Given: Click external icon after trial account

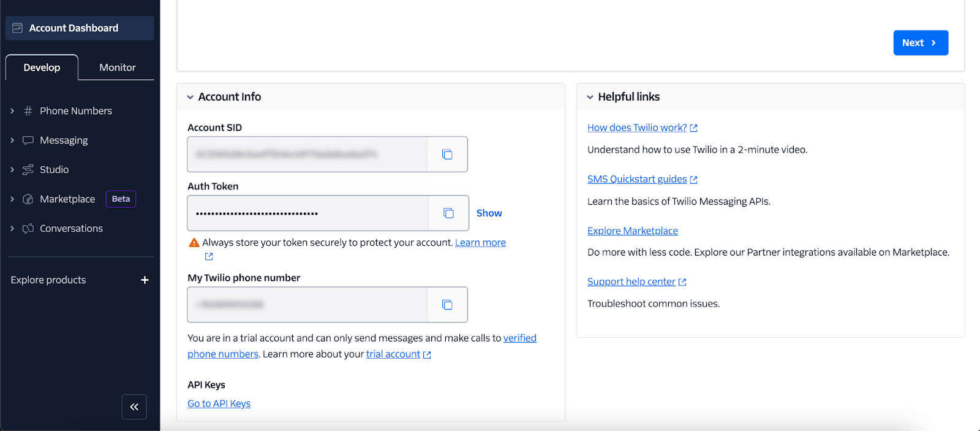Looking at the screenshot, I should [427, 355].
